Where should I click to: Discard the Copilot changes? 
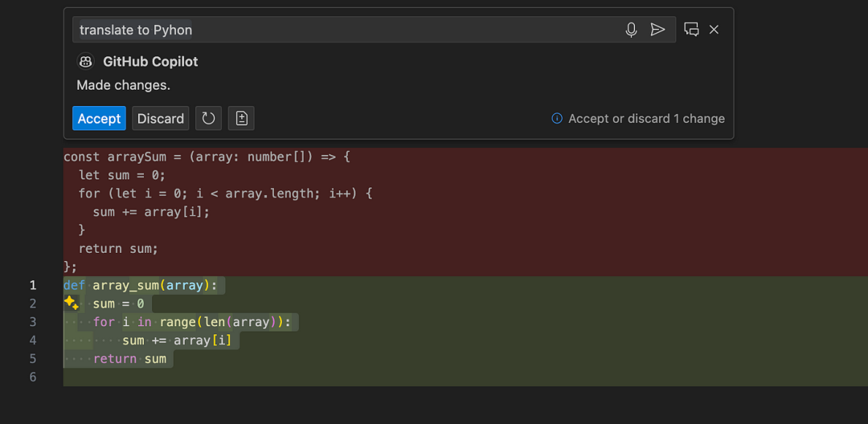(x=161, y=118)
